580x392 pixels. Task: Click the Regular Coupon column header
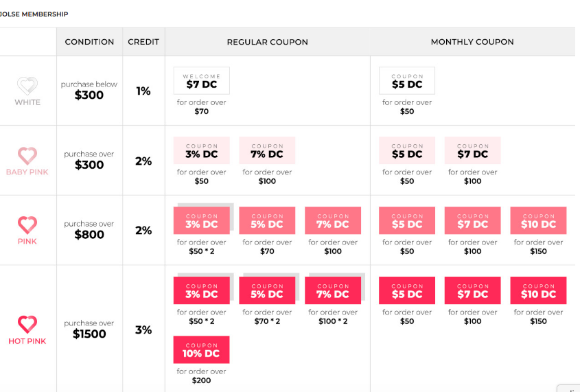(x=268, y=42)
